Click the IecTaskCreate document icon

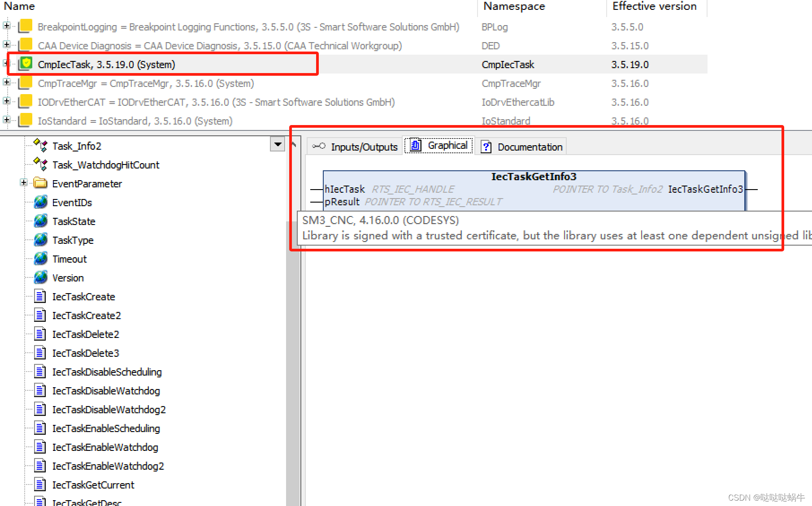(x=40, y=296)
